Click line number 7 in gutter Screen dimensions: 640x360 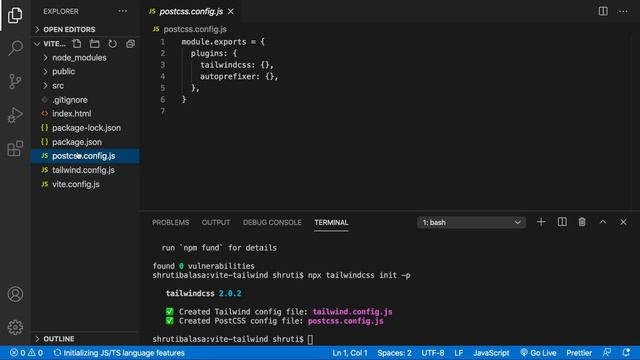[x=163, y=111]
